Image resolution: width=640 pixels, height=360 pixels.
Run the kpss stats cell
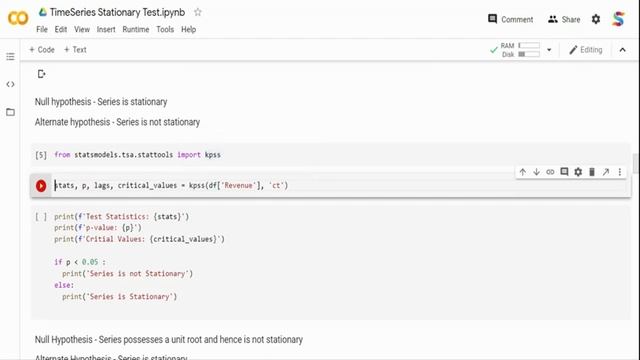pos(41,186)
